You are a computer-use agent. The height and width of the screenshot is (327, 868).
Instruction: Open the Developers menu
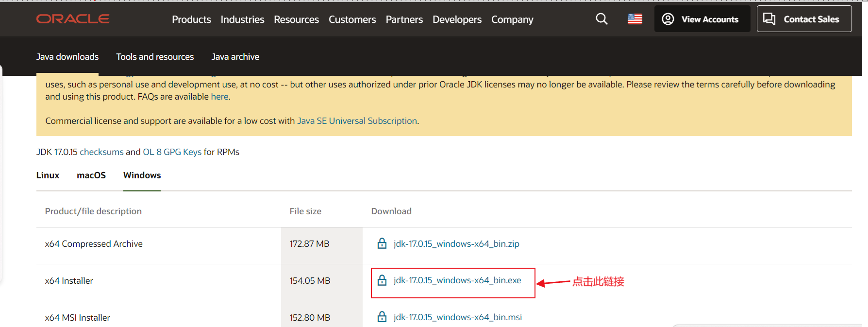click(x=457, y=19)
